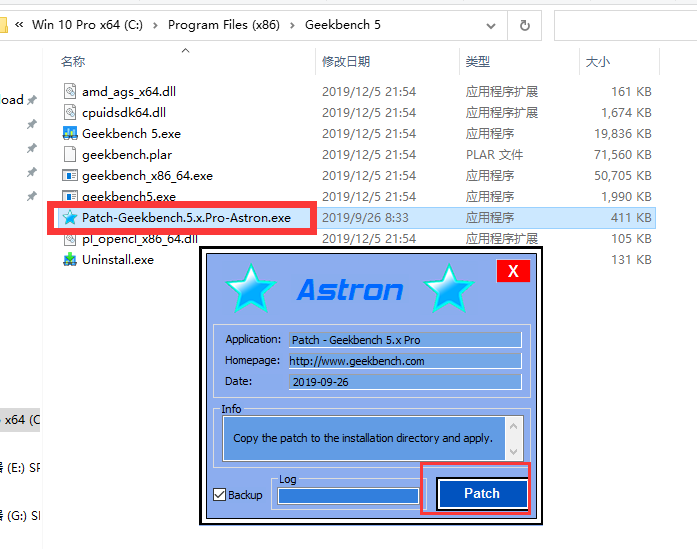Select the file name pl_opencl_x86_64.dll
The height and width of the screenshot is (549, 697).
(140, 239)
